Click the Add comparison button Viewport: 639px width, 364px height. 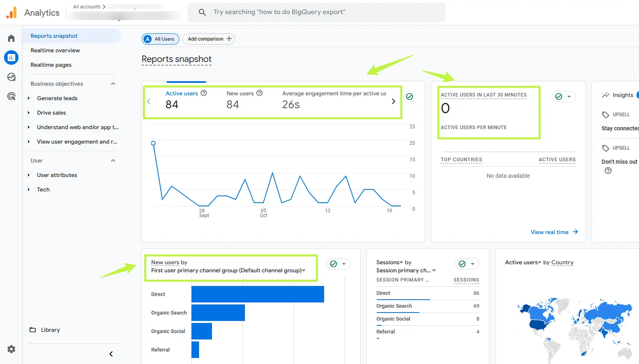pyautogui.click(x=209, y=39)
